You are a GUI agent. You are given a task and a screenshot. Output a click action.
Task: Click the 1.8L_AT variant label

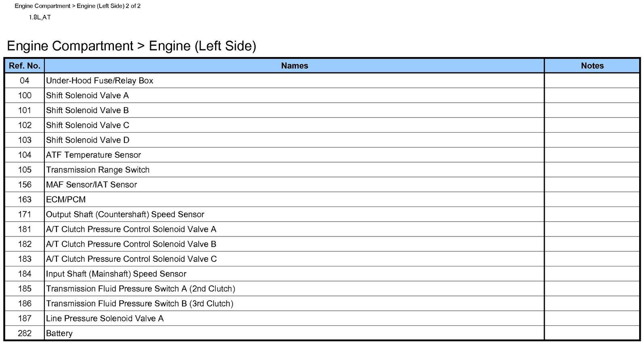click(x=40, y=17)
